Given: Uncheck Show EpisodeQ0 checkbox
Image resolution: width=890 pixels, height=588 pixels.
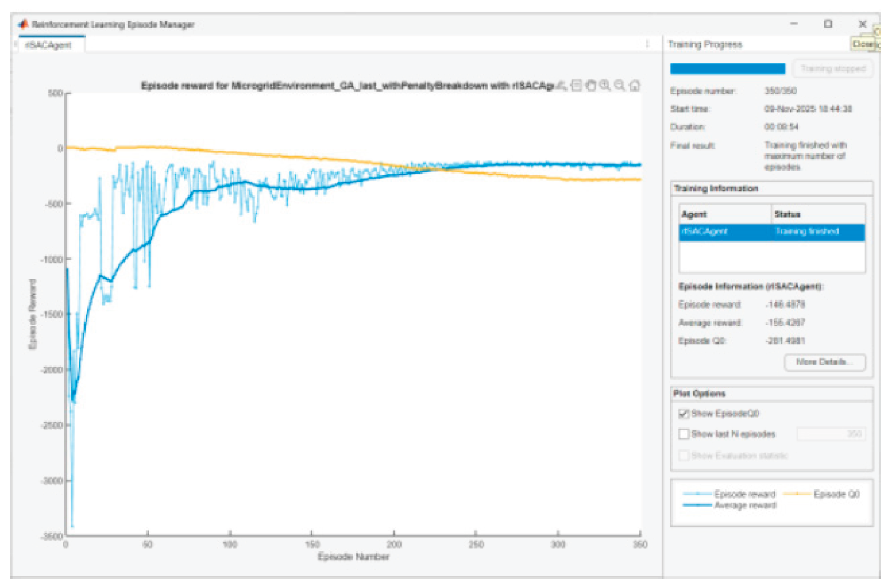Looking at the screenshot, I should coord(683,413).
